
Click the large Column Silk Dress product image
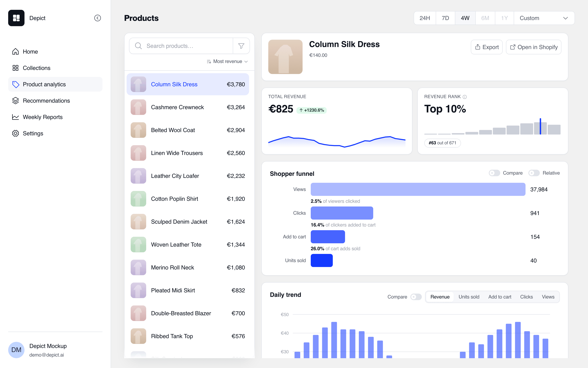tap(285, 57)
